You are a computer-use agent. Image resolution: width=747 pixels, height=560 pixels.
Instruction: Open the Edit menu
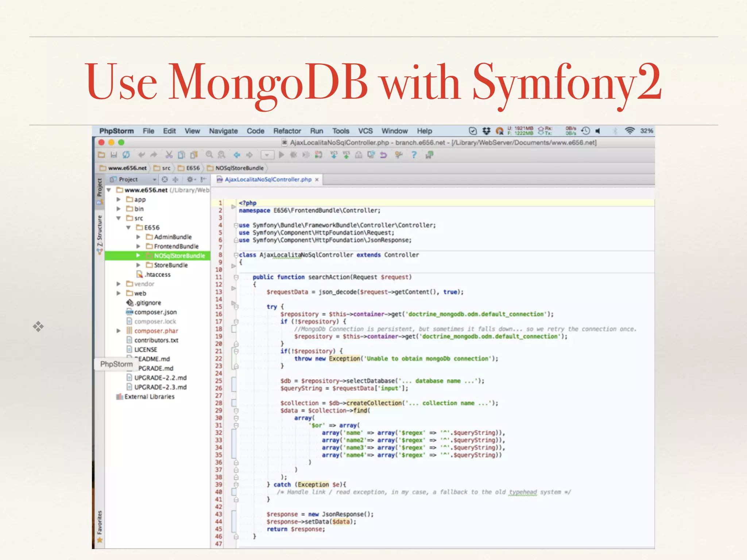169,131
